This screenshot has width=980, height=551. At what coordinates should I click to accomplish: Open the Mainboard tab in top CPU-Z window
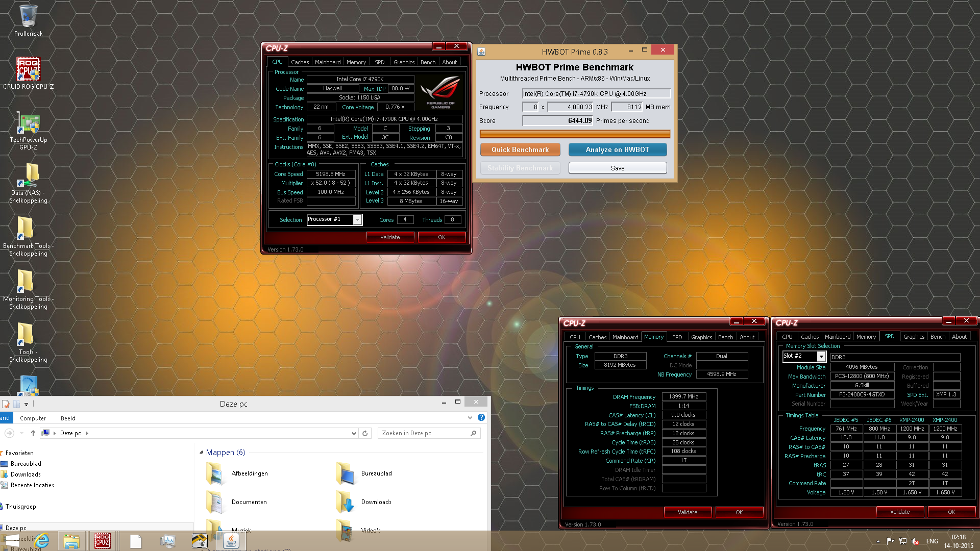coord(328,62)
